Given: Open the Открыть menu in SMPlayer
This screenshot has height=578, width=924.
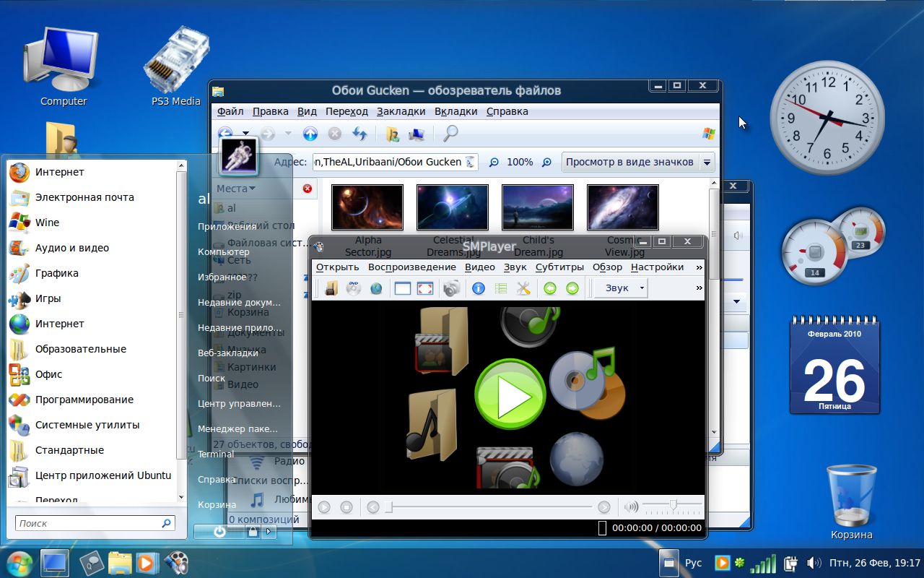Looking at the screenshot, I should (337, 267).
